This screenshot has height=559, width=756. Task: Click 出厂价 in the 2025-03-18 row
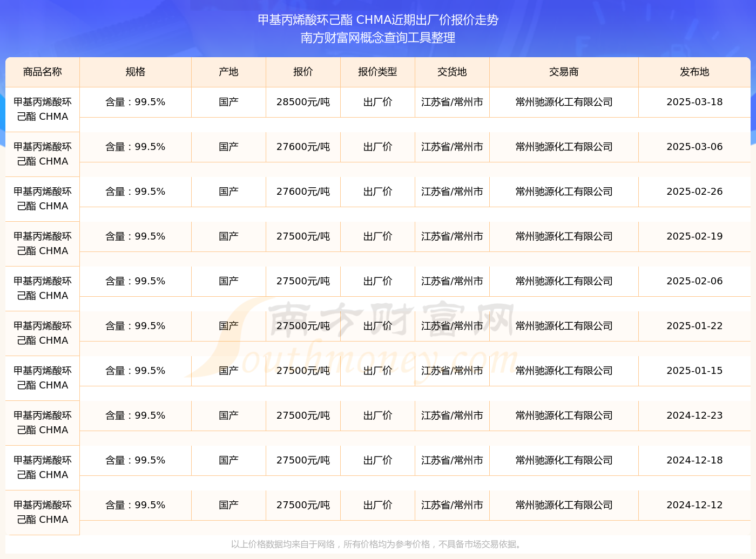coord(377,102)
